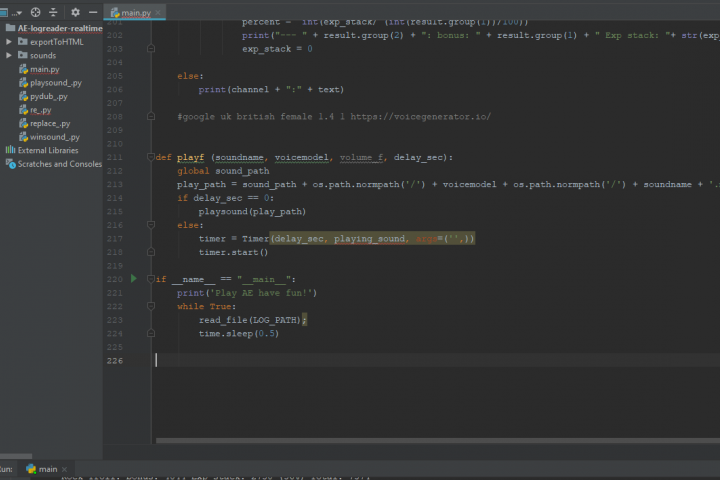Click the playf function name
This screenshot has height=480, width=720.
click(x=190, y=158)
